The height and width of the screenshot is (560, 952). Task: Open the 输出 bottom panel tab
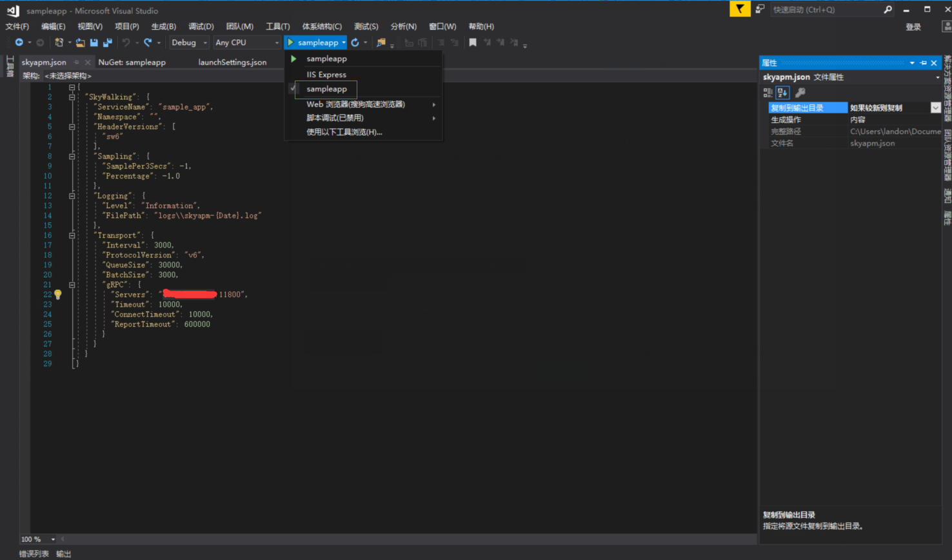coord(63,554)
